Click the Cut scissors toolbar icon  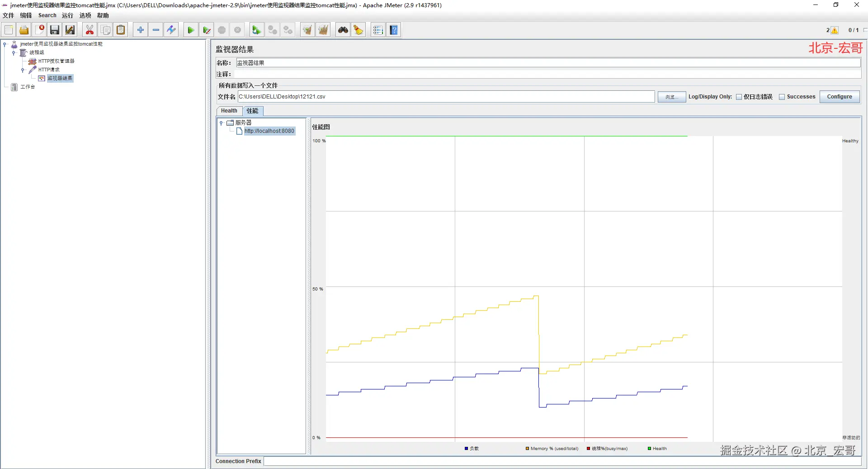90,30
